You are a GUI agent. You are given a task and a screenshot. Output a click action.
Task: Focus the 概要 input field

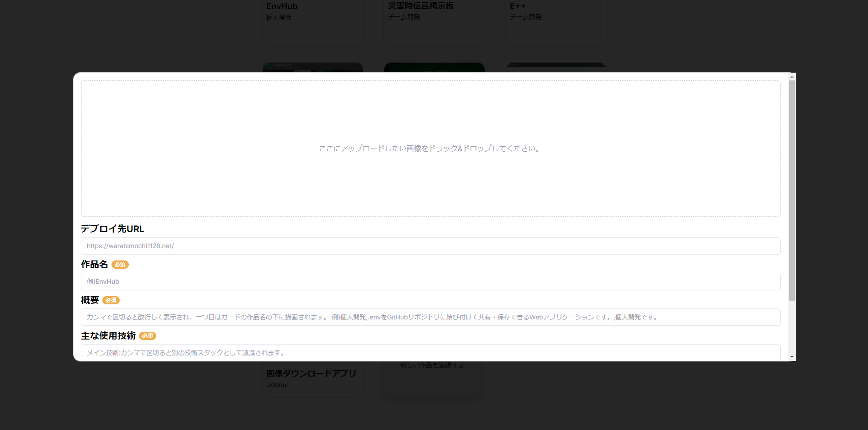click(430, 317)
